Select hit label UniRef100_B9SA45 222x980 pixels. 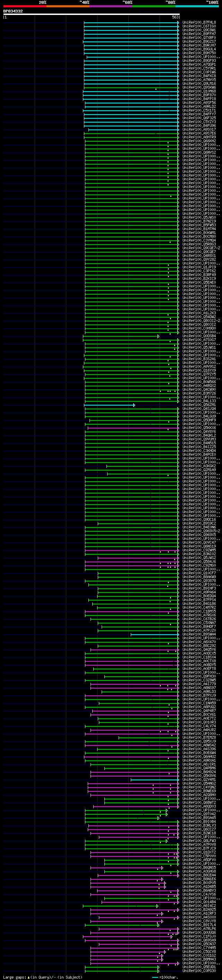tap(199, 818)
